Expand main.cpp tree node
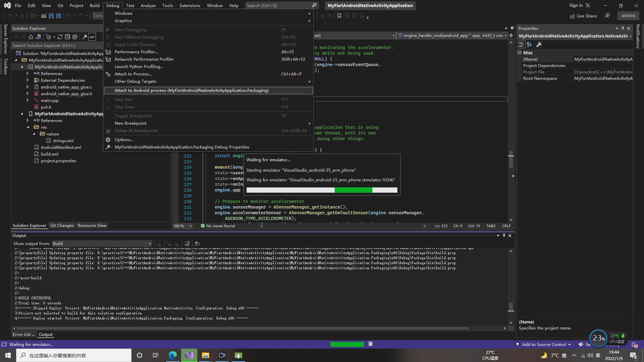Screen dimensions: 644x362 [28, 101]
